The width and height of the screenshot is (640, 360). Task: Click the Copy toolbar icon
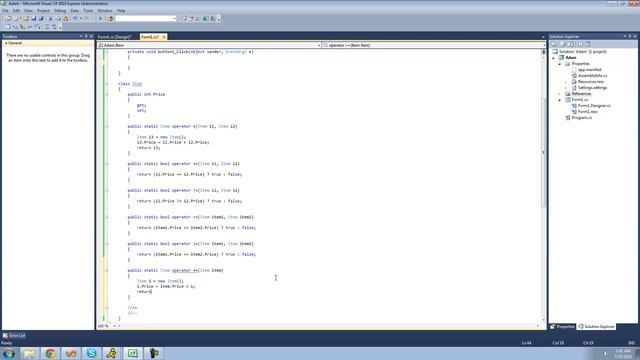point(58,18)
